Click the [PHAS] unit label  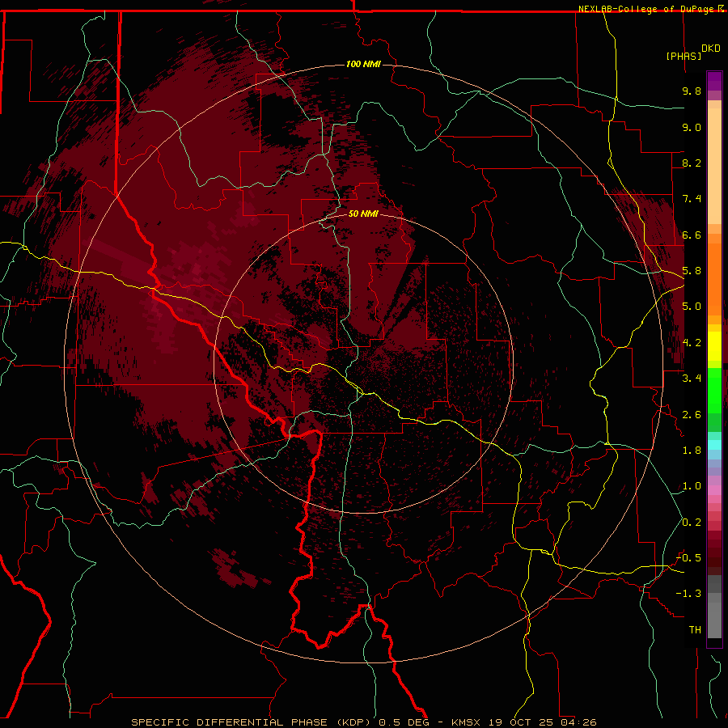(684, 56)
